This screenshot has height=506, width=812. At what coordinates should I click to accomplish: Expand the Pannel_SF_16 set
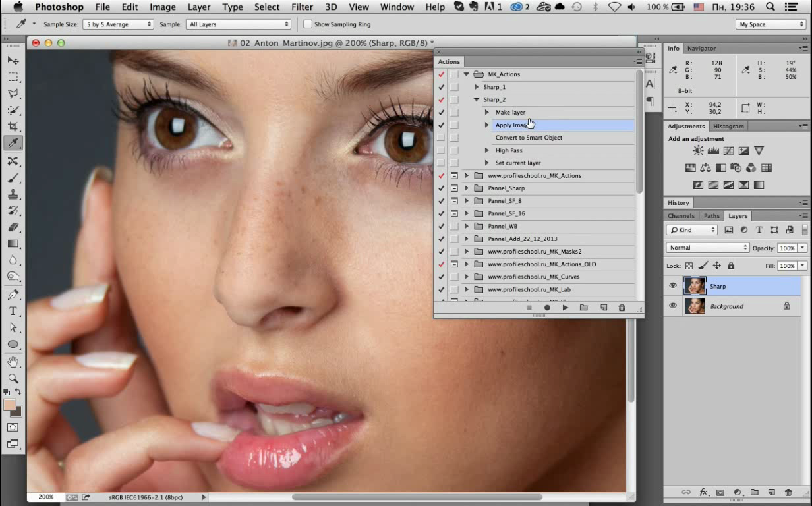466,213
